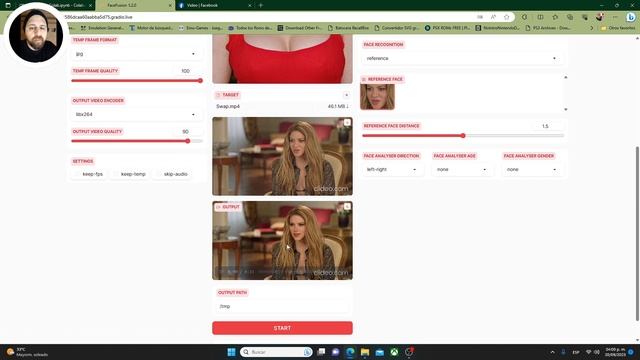Open the browser profile avatar

(x=600, y=17)
